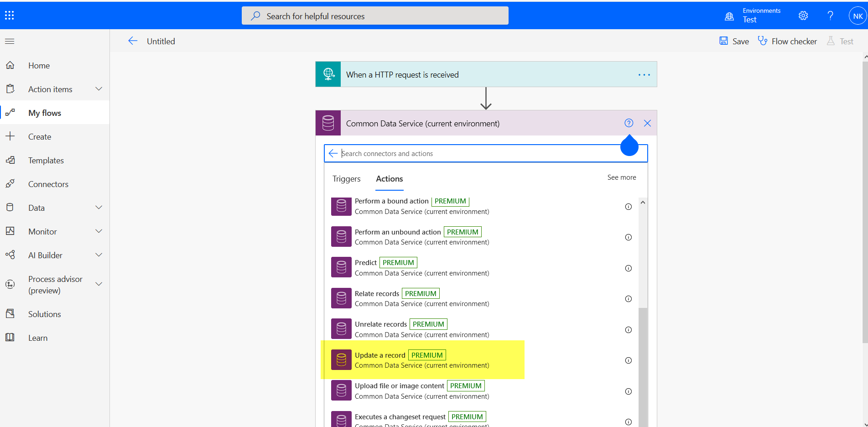The height and width of the screenshot is (427, 868).
Task: Show info for Upload file or image content
Action: point(628,391)
